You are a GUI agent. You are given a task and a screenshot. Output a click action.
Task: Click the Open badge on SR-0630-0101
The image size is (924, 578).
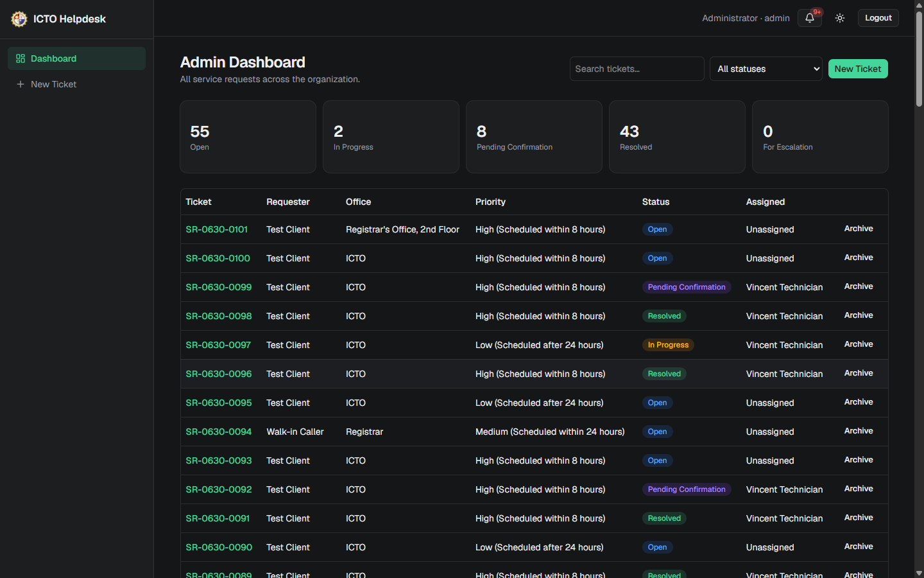[657, 229]
